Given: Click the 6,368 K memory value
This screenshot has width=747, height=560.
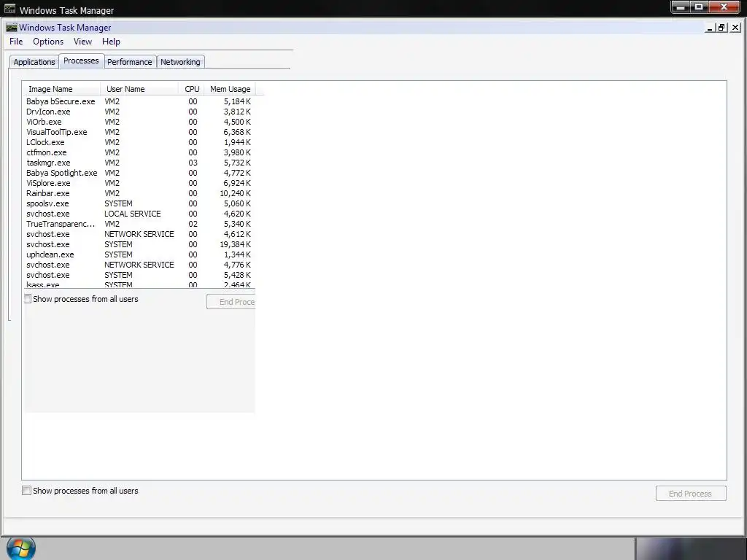Looking at the screenshot, I should click(237, 133).
